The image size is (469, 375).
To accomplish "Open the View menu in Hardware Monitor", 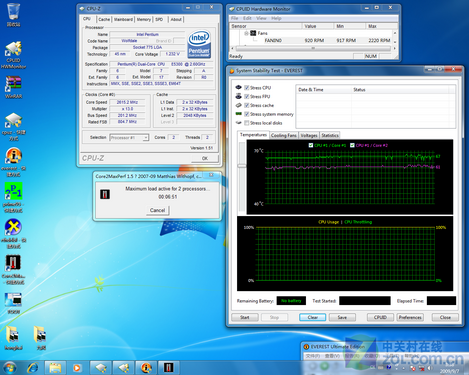I will (261, 18).
